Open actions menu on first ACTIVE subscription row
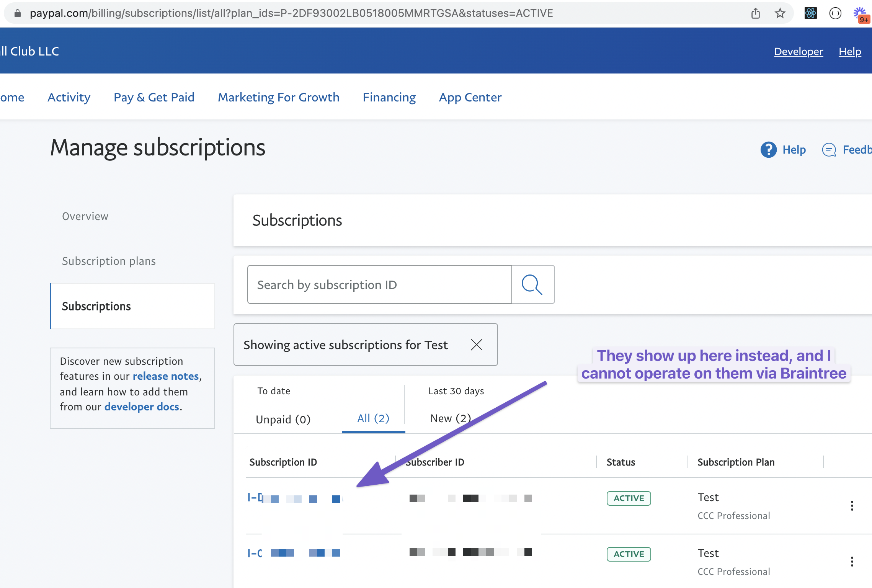 click(852, 506)
